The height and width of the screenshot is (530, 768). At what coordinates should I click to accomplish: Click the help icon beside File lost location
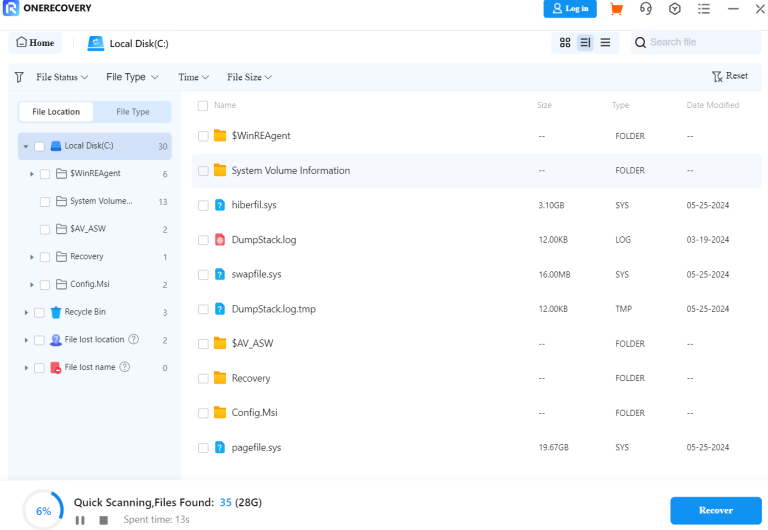click(133, 340)
